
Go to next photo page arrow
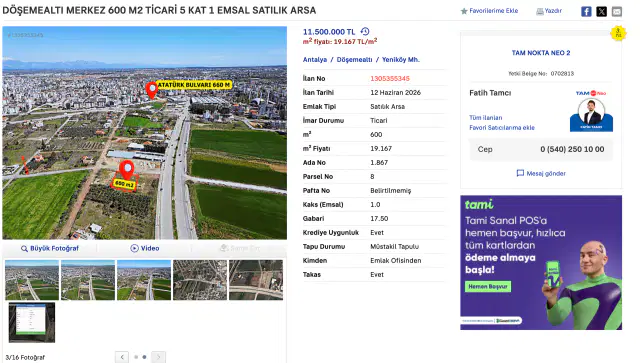(159, 357)
